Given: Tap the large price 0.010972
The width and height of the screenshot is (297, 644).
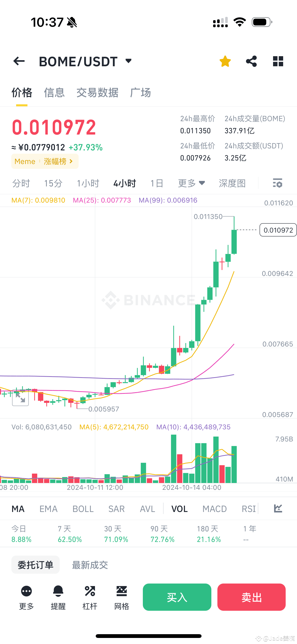Looking at the screenshot, I should [54, 127].
